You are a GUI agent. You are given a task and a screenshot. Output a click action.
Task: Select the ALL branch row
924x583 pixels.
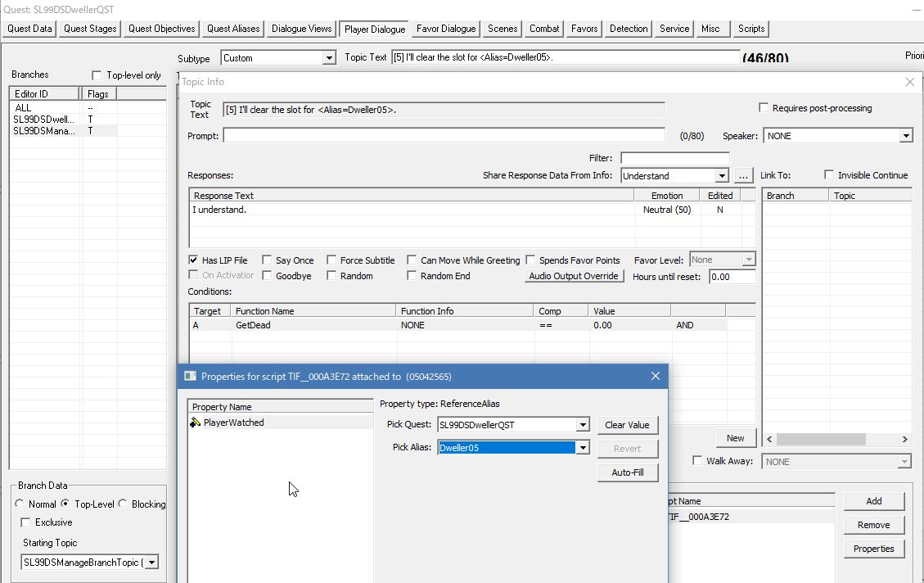88,108
